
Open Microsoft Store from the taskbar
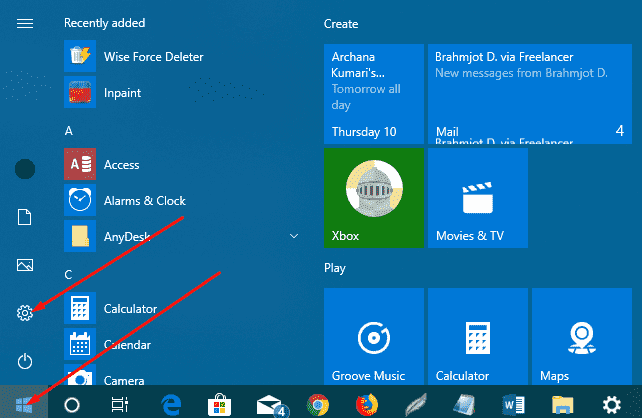click(219, 405)
